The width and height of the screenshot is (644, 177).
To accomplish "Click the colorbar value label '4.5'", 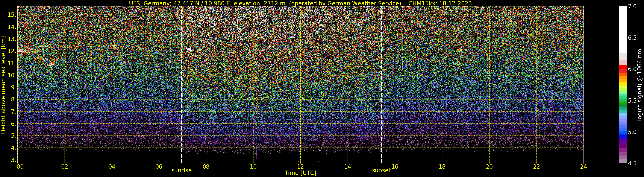I will (632, 163).
